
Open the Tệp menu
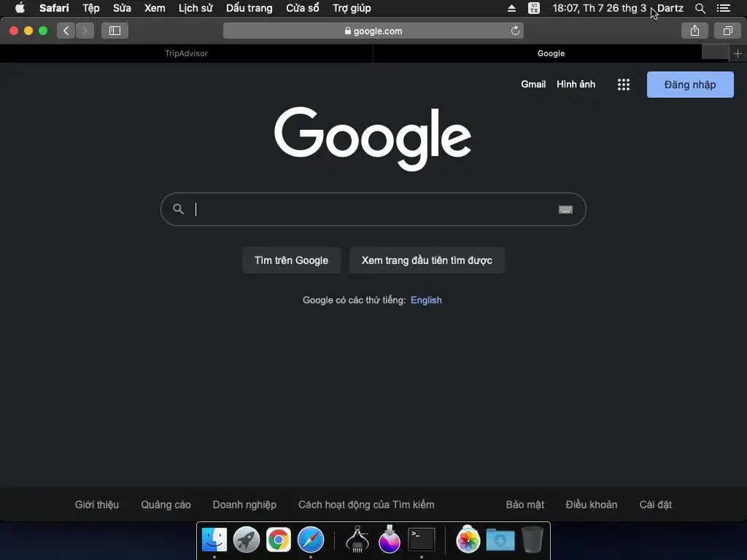click(x=91, y=8)
